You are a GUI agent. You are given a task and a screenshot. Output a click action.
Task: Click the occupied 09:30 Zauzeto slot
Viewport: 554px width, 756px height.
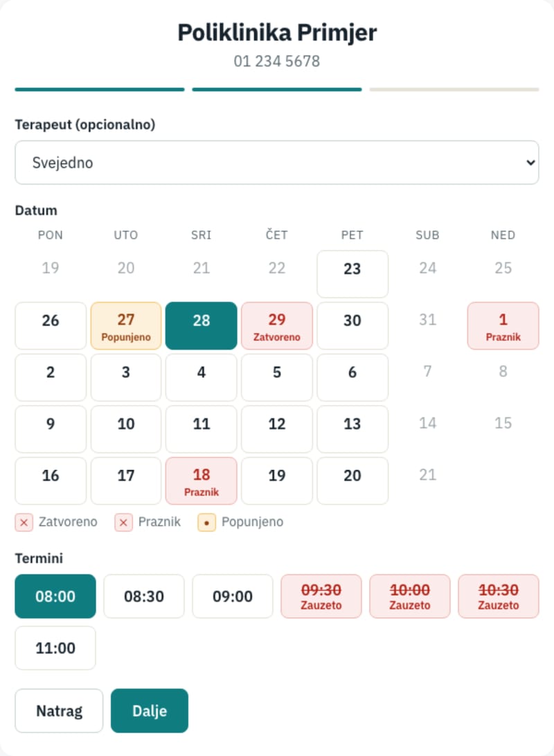click(321, 596)
